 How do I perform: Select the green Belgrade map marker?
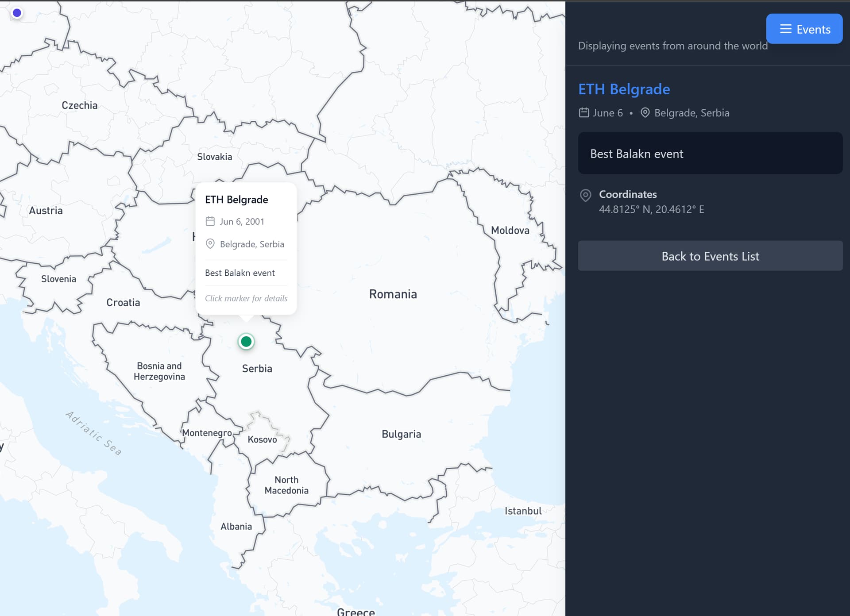pos(246,342)
